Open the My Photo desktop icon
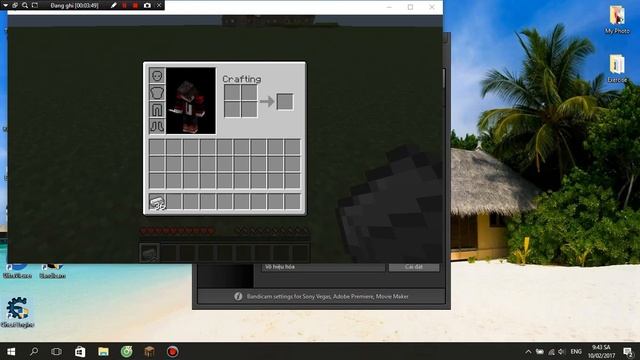Viewport: 640px width, 360px height. coord(617,20)
